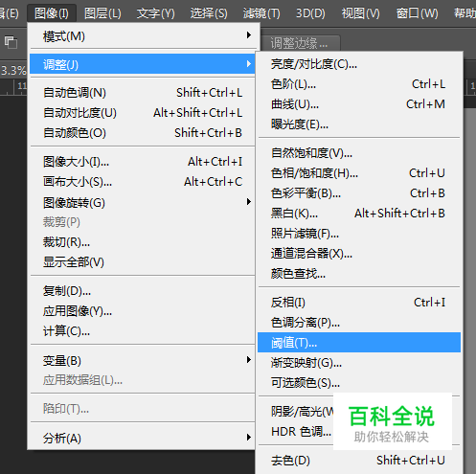Open 曝光度(E)... adjustment
This screenshot has height=474, width=476.
359,124
